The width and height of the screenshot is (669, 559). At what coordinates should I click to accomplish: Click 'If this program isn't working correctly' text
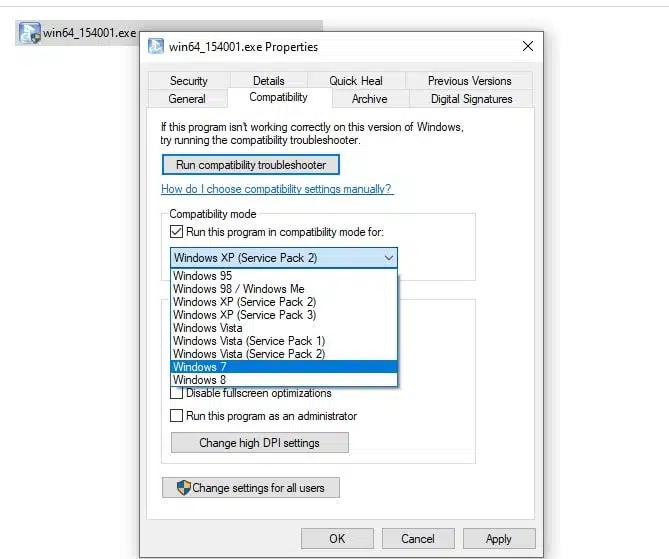tap(312, 134)
